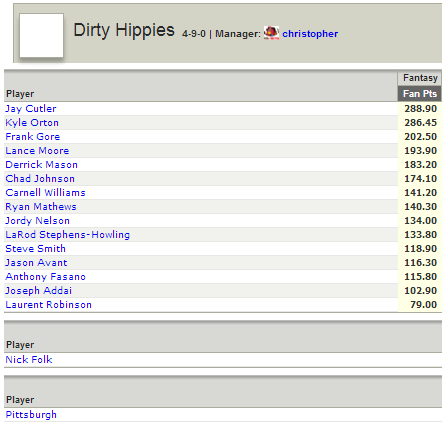This screenshot has height=422, width=442.
Task: View Jason Avant's player page
Action: (36, 263)
